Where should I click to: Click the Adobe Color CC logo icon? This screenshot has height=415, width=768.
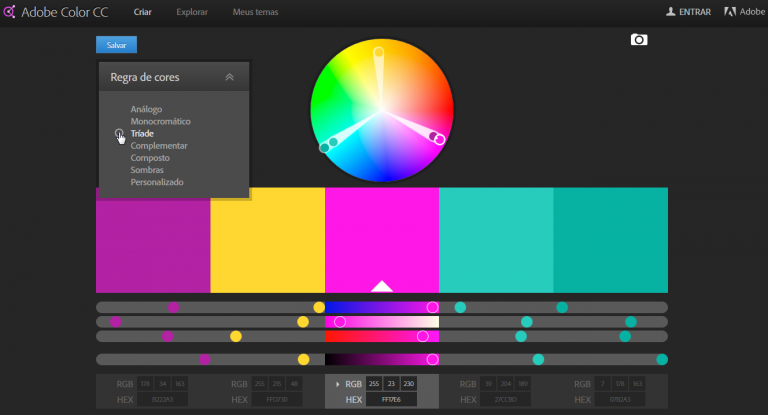tap(9, 11)
